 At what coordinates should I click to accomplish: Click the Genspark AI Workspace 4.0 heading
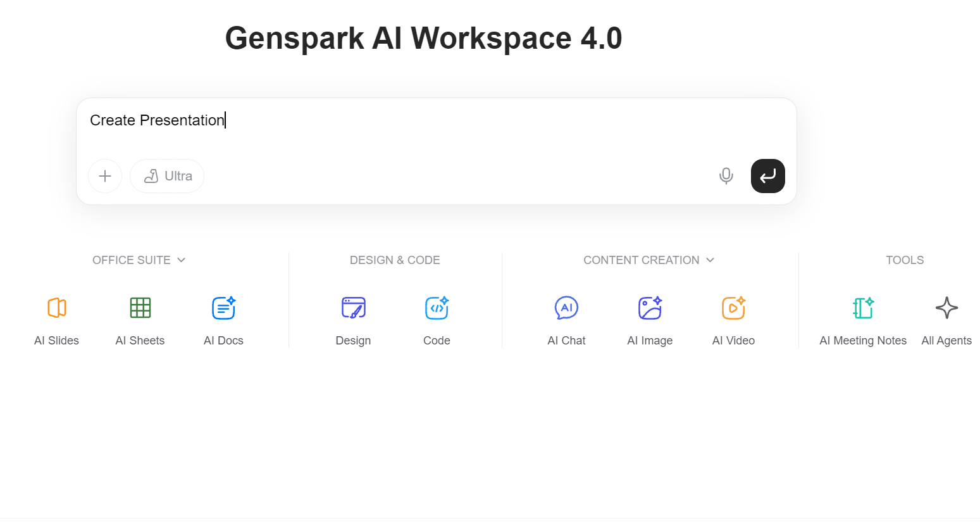pos(424,38)
